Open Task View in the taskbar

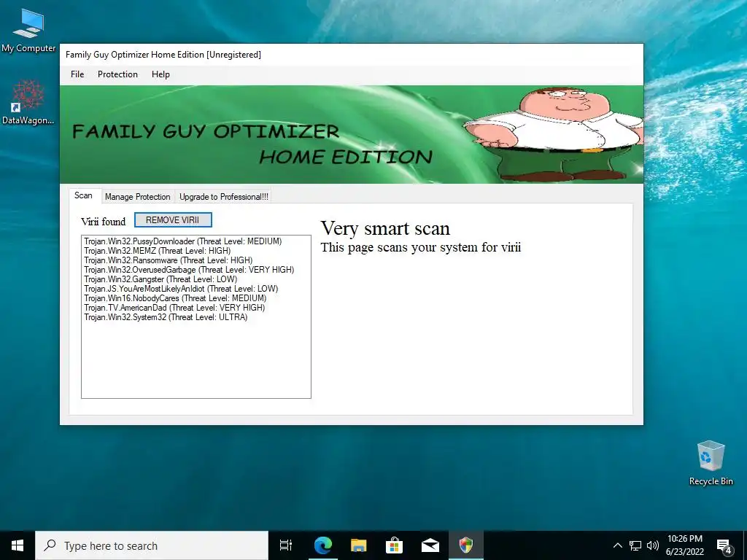[286, 545]
